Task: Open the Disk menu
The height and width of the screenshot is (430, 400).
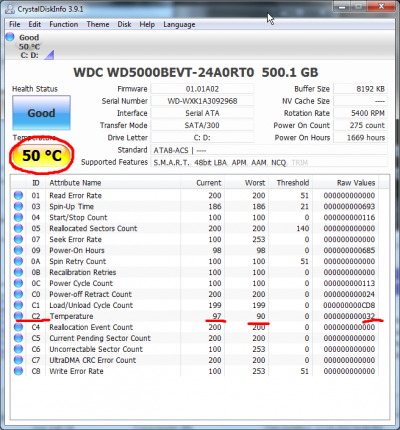Action: [x=124, y=24]
